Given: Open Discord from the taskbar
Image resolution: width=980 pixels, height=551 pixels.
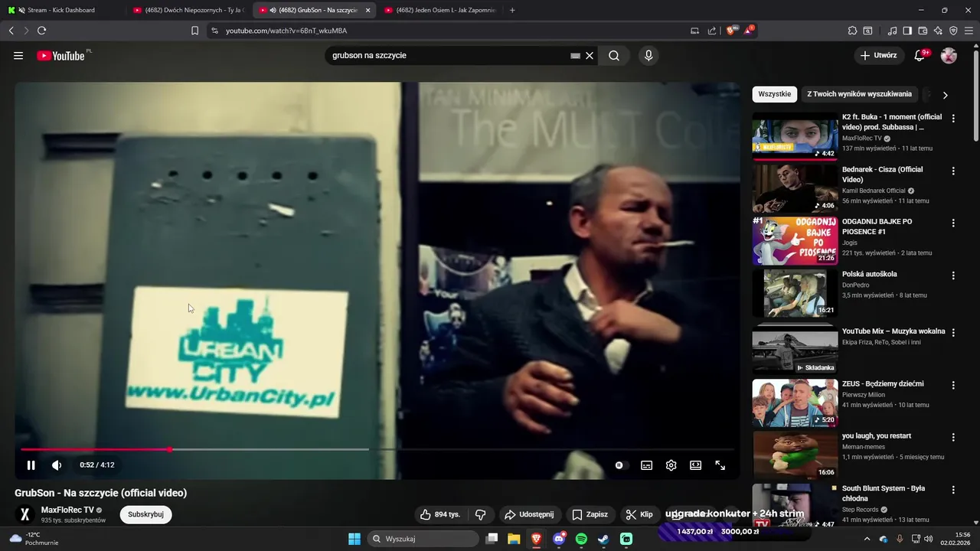Looking at the screenshot, I should (x=559, y=539).
